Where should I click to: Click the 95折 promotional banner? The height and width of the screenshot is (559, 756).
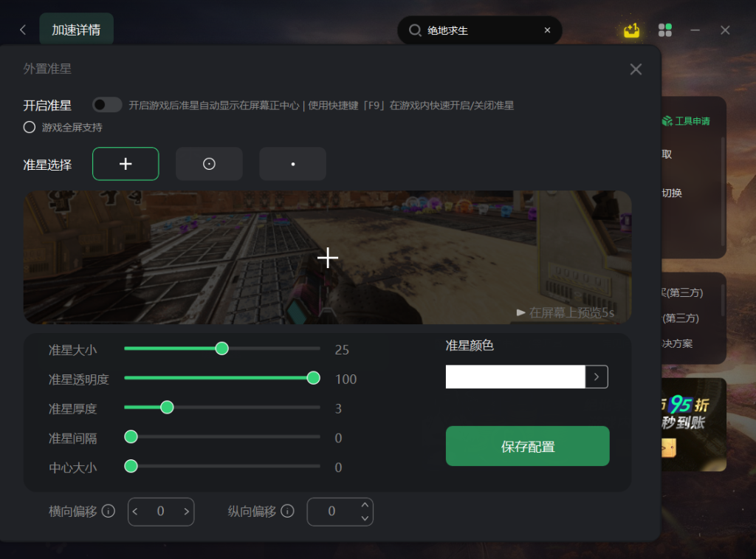click(x=693, y=425)
